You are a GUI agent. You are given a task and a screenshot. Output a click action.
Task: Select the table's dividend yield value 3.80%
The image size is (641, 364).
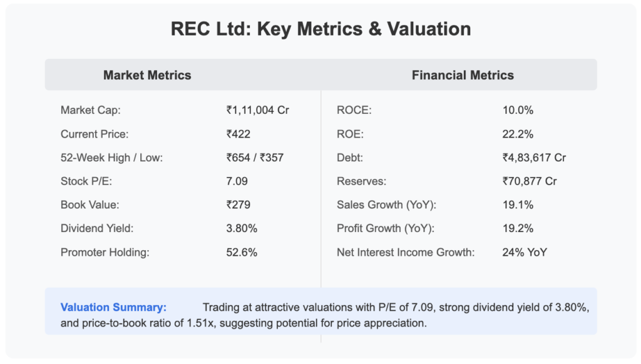pos(242,228)
